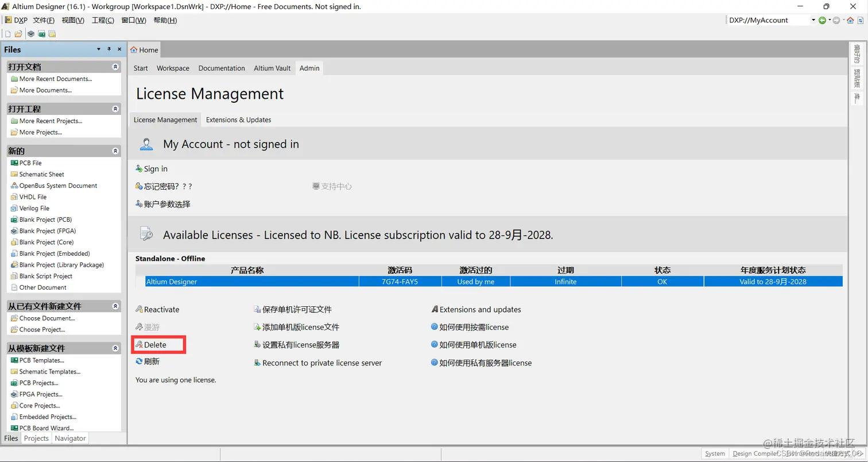Switch to the Documentation tab
The image size is (868, 462).
[x=222, y=68]
